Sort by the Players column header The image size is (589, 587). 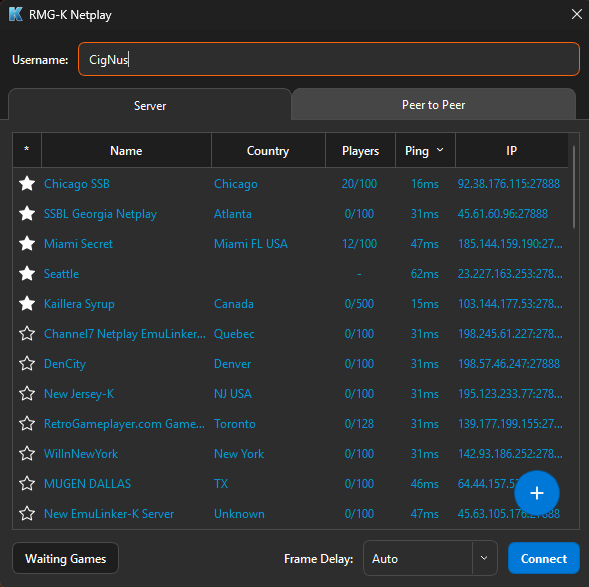tap(360, 151)
